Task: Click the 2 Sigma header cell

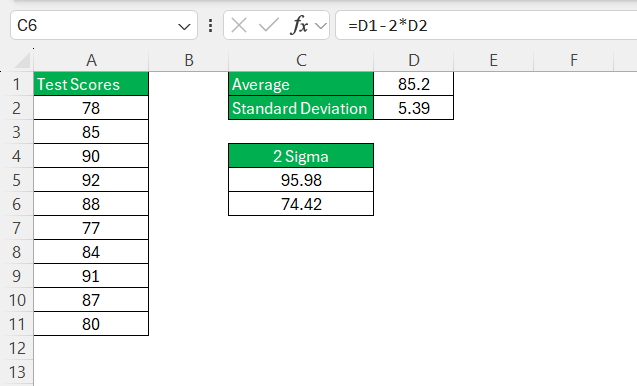Action: (x=301, y=156)
